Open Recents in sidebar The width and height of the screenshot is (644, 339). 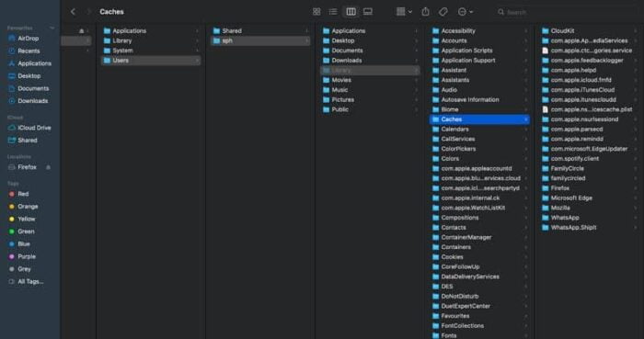[29, 51]
